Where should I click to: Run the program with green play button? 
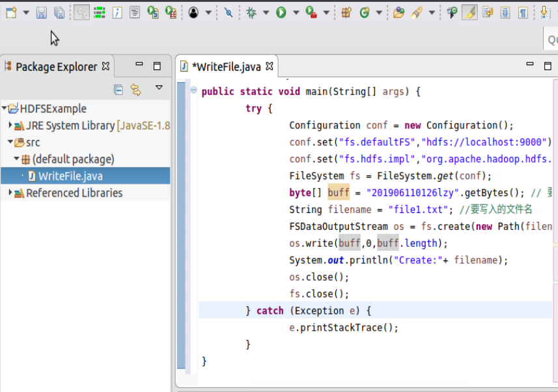(x=281, y=12)
